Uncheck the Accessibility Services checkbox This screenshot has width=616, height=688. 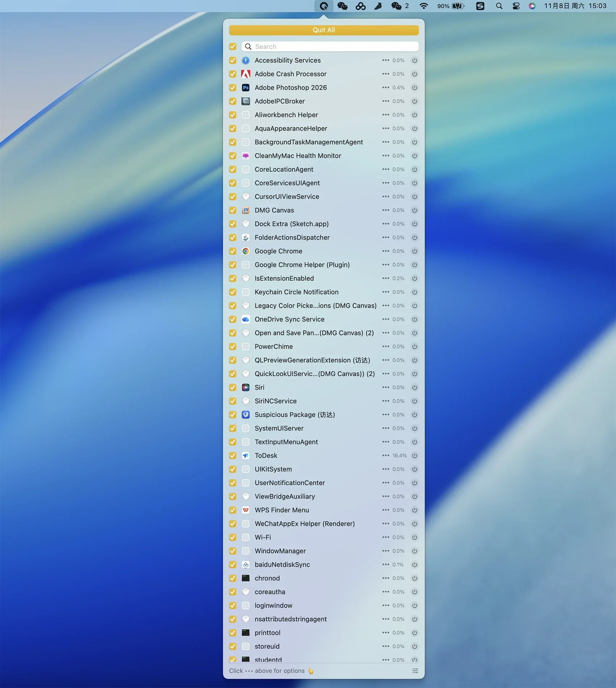click(233, 61)
